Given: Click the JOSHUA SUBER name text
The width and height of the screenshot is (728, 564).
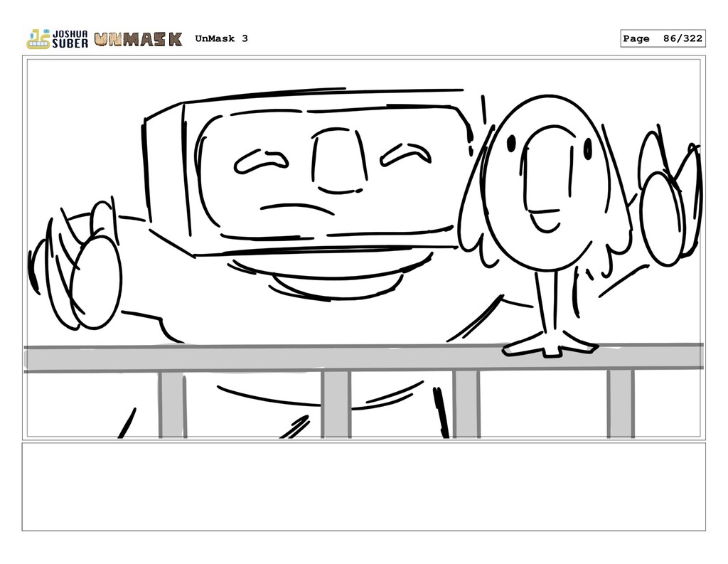Looking at the screenshot, I should click(x=70, y=39).
